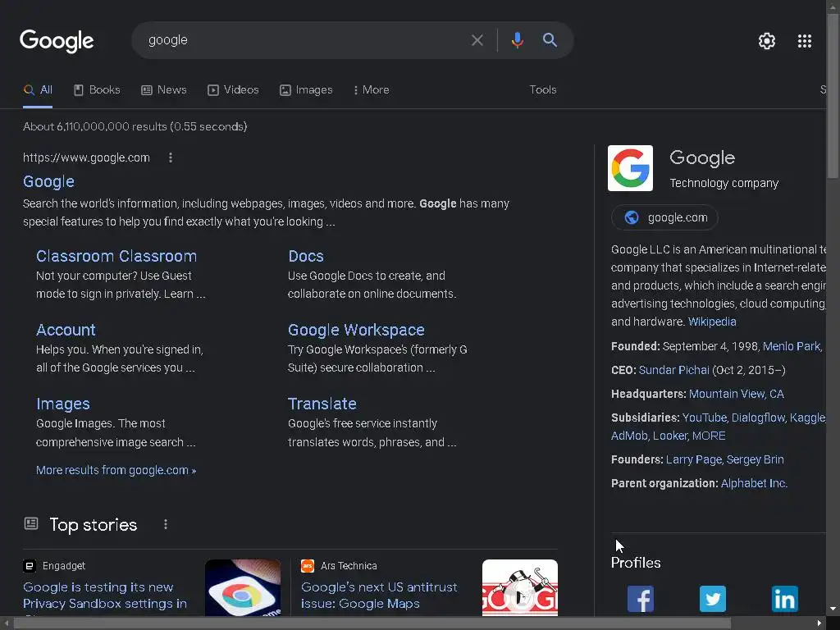
Task: Open the main Google result title
Action: 48,181
